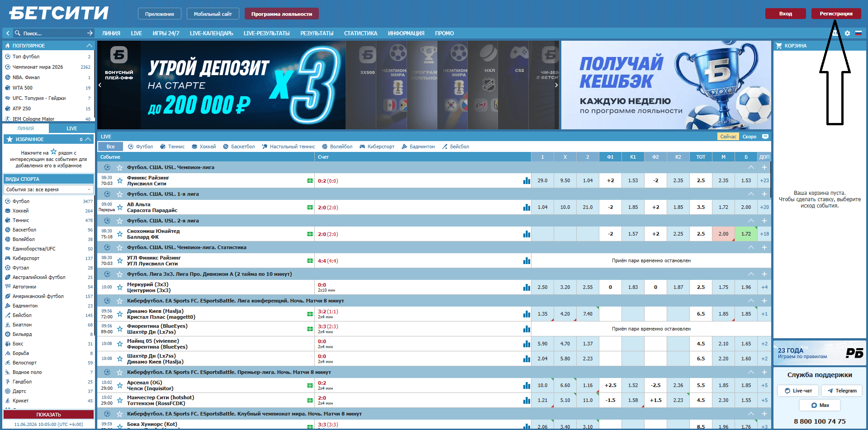Open statistics chart for Финикс Райзинг match
This screenshot has height=430, width=868.
click(526, 180)
